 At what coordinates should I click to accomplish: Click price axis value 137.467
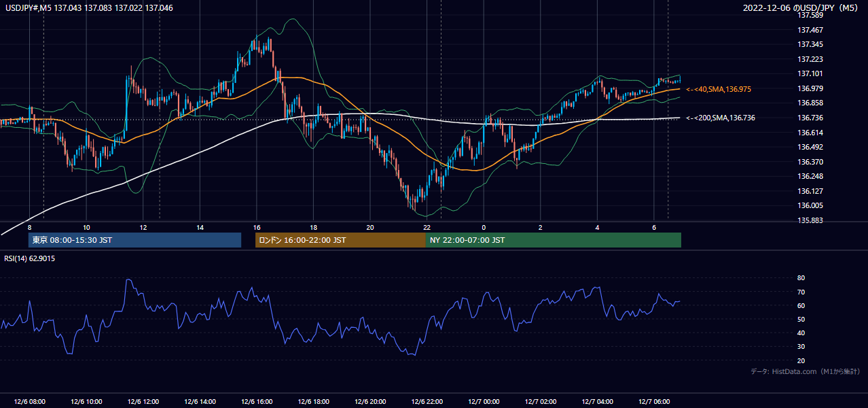[810, 30]
